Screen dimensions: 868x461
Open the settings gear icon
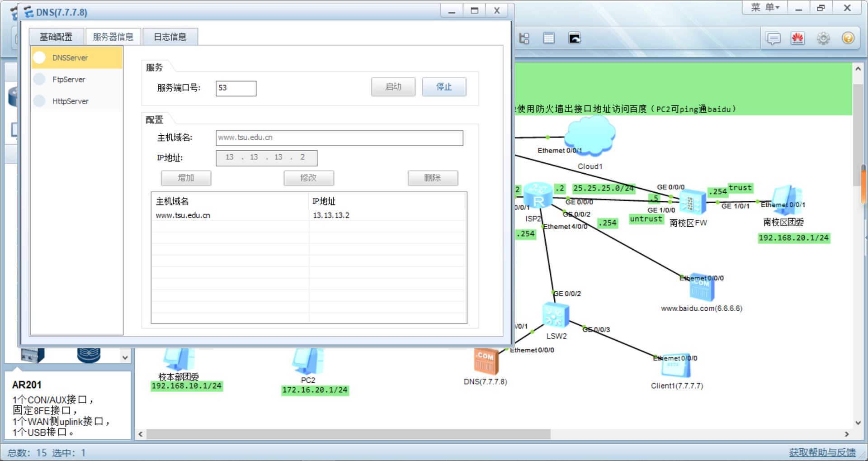(x=823, y=38)
